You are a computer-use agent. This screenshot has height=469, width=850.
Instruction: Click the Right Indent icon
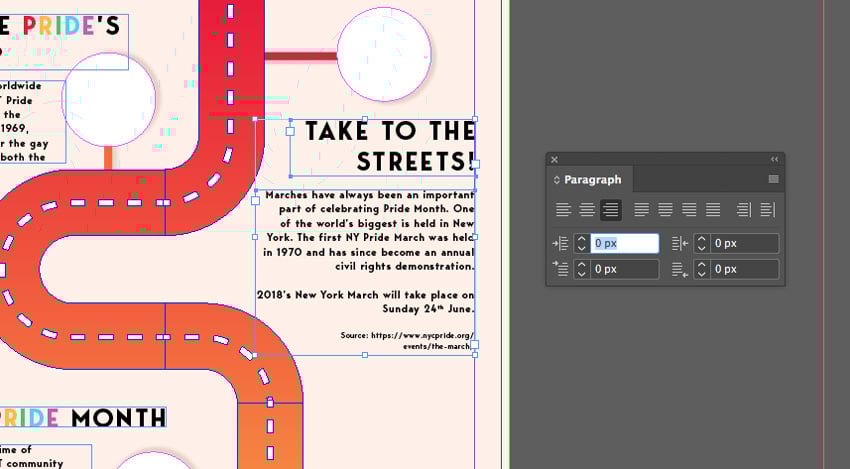(x=680, y=243)
